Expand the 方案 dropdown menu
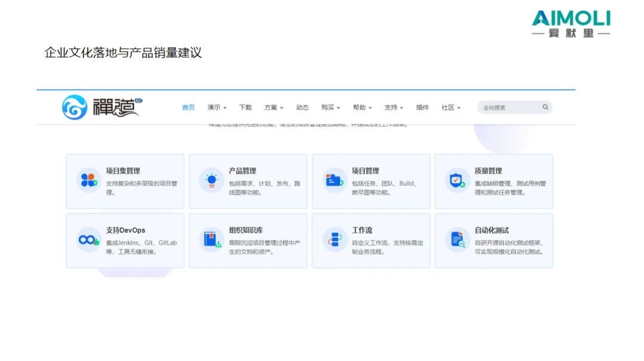644x361 pixels. point(274,107)
